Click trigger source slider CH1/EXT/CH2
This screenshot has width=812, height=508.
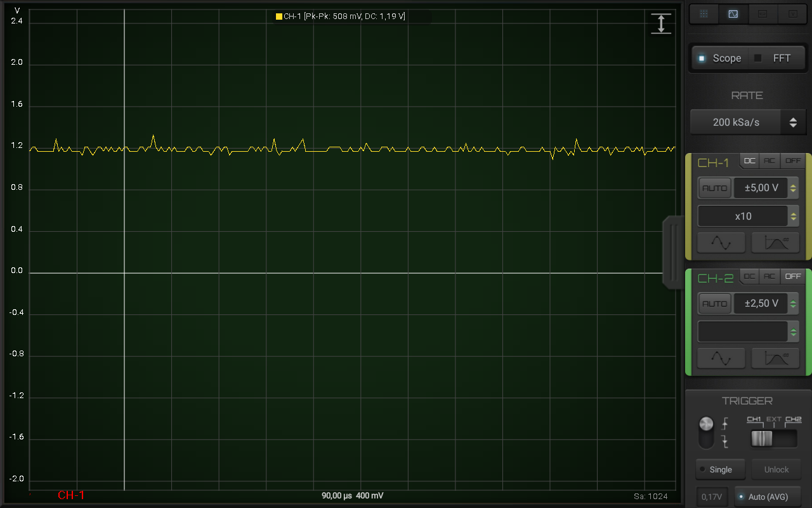click(773, 439)
